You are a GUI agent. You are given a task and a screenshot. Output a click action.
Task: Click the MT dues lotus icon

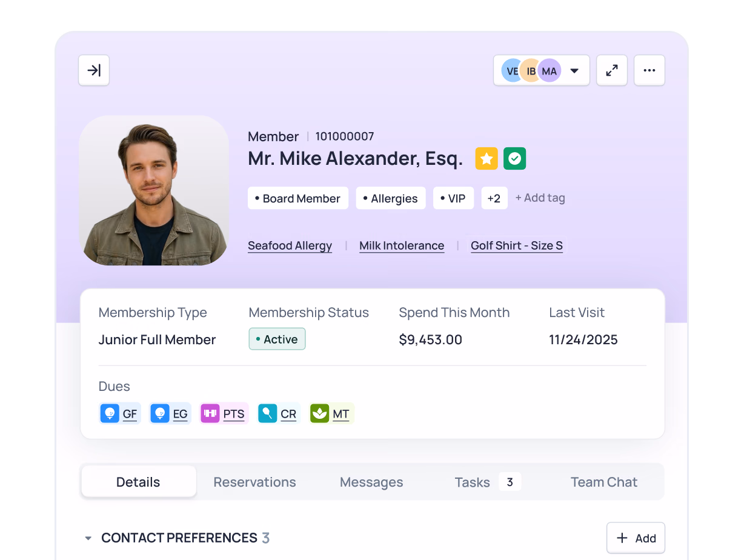320,413
